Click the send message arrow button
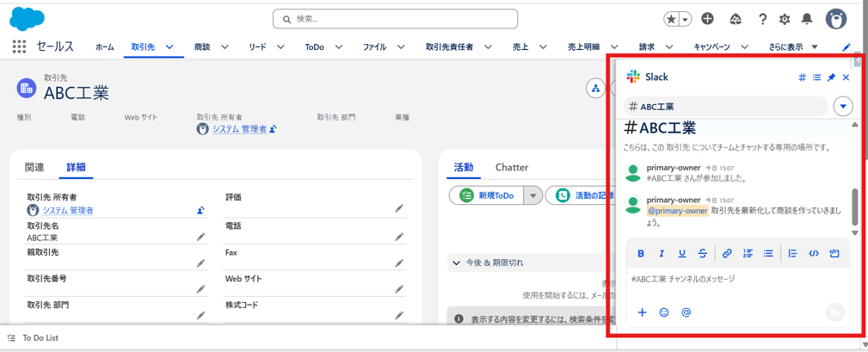Image resolution: width=868 pixels, height=352 pixels. click(834, 312)
